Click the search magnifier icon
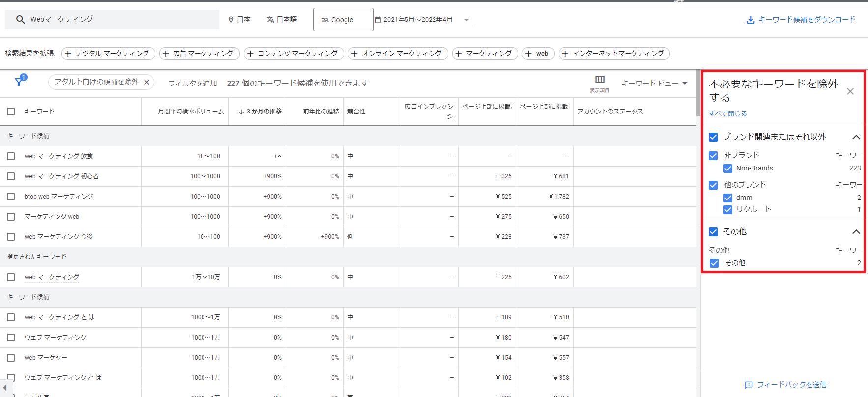The height and width of the screenshot is (397, 868). pos(20,20)
